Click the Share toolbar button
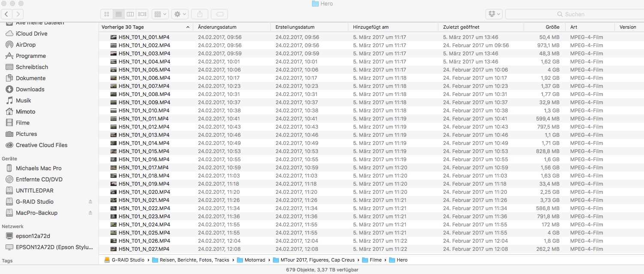This screenshot has width=644, height=274. point(200,14)
